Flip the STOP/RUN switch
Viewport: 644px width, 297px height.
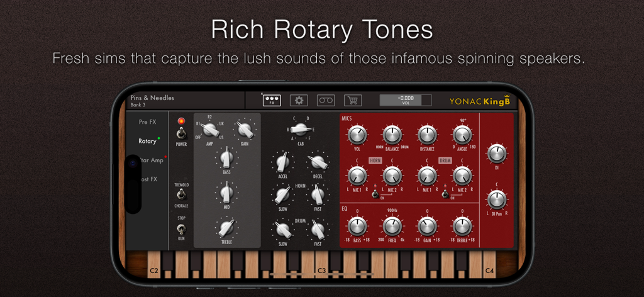point(180,229)
